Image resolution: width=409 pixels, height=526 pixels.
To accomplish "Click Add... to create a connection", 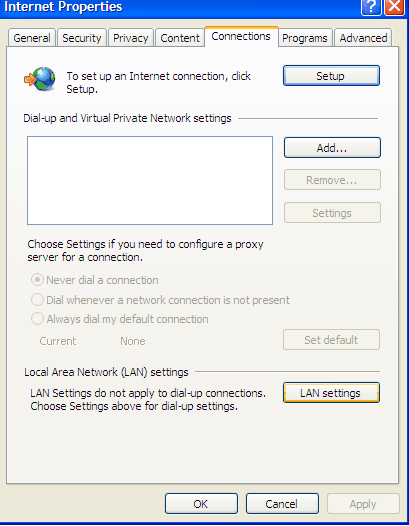I will 332,148.
